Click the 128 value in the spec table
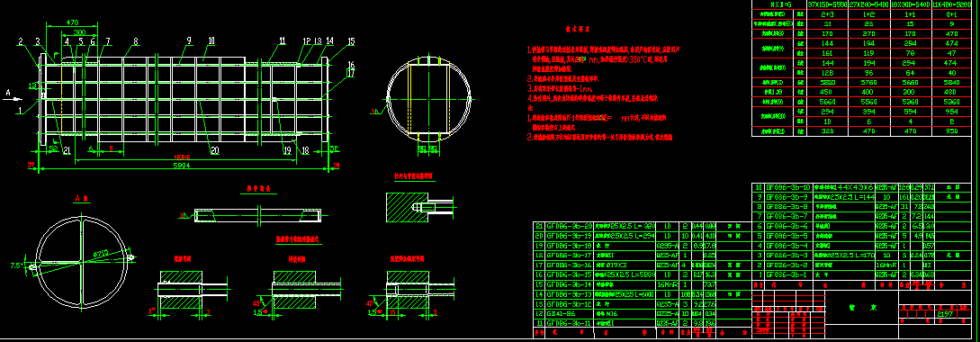 [x=827, y=73]
